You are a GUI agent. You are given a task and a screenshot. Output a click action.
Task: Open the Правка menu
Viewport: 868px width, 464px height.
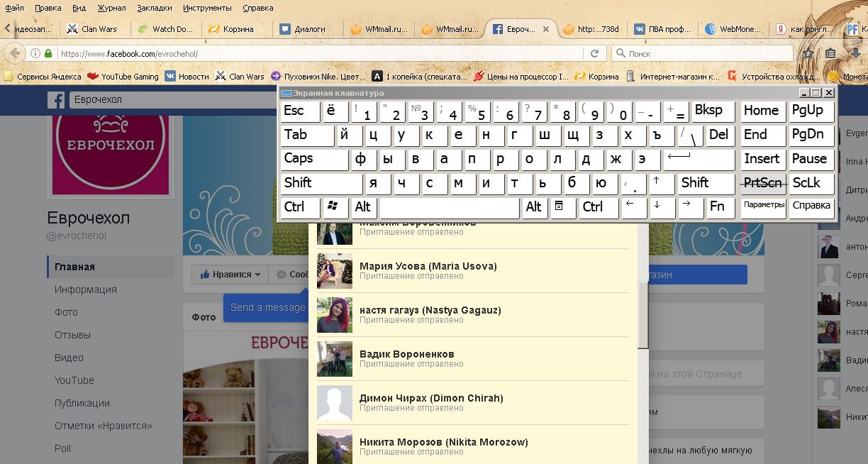pos(48,9)
